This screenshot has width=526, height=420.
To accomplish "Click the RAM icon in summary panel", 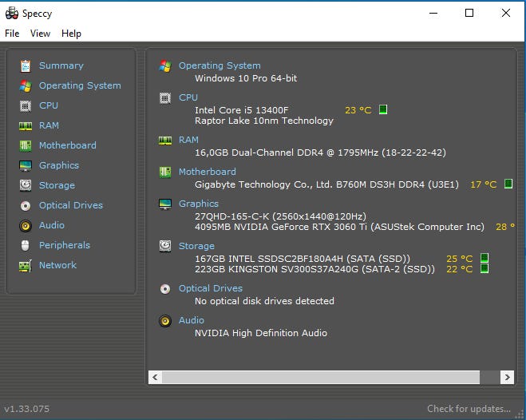I will tap(165, 141).
